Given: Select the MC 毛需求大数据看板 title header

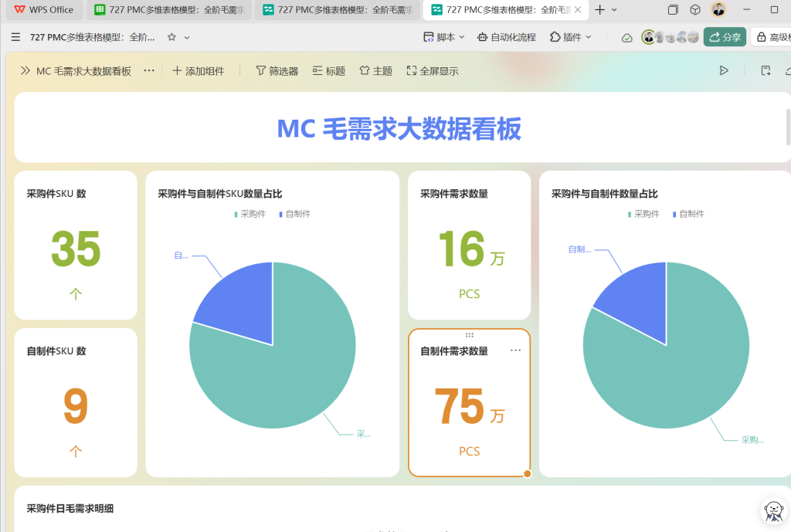Looking at the screenshot, I should pos(399,129).
